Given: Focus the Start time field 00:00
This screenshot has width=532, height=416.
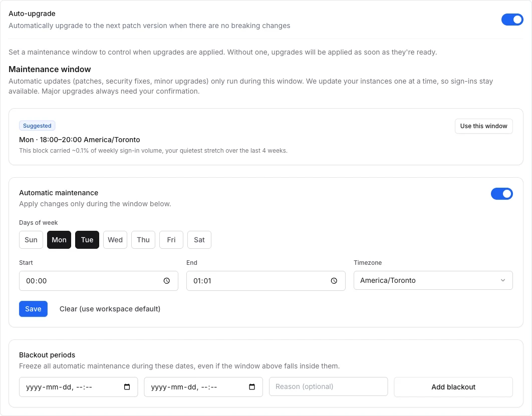Looking at the screenshot, I should click(x=98, y=281).
